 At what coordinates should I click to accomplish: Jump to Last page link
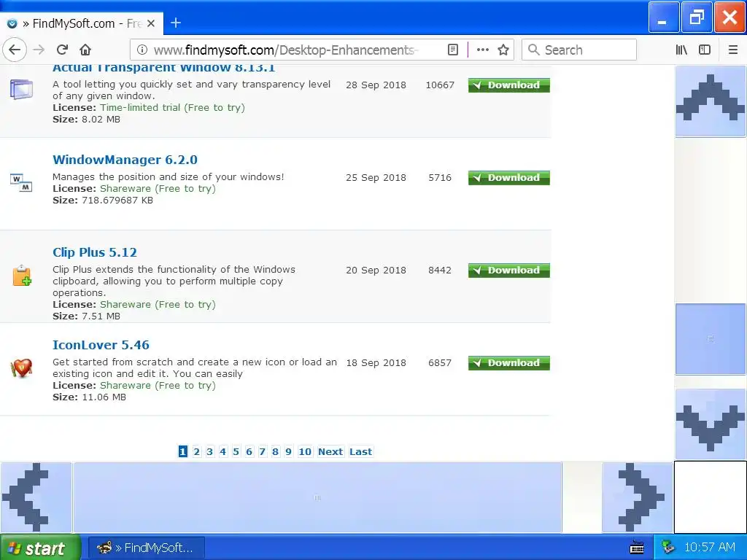point(360,451)
